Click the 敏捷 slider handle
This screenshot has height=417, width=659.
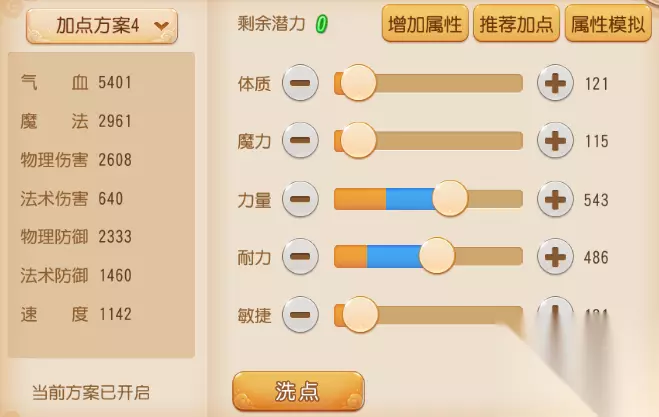(x=360, y=315)
